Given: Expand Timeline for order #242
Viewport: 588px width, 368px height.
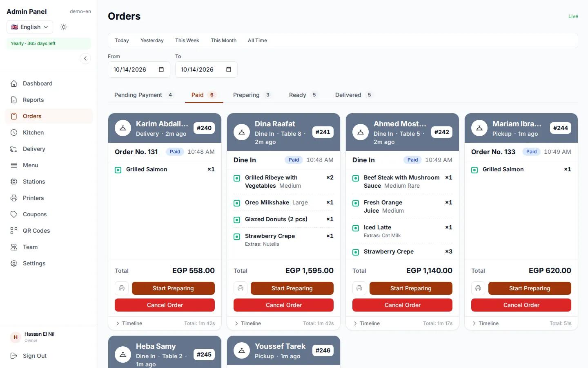Looking at the screenshot, I should pos(367,323).
